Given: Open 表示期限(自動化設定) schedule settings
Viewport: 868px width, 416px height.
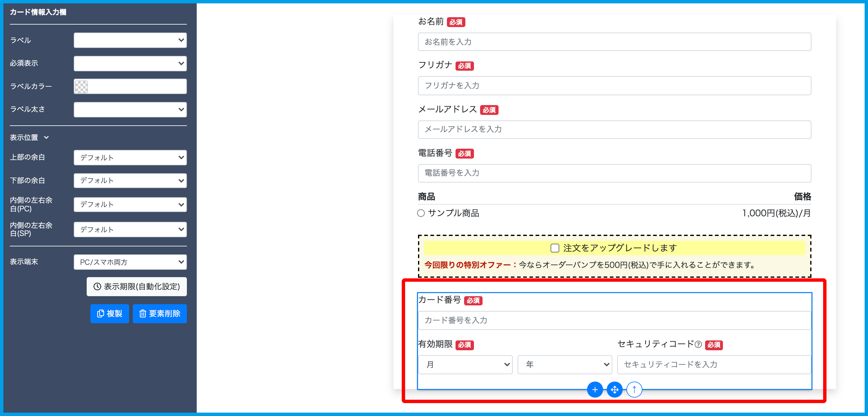Looking at the screenshot, I should pyautogui.click(x=136, y=286).
